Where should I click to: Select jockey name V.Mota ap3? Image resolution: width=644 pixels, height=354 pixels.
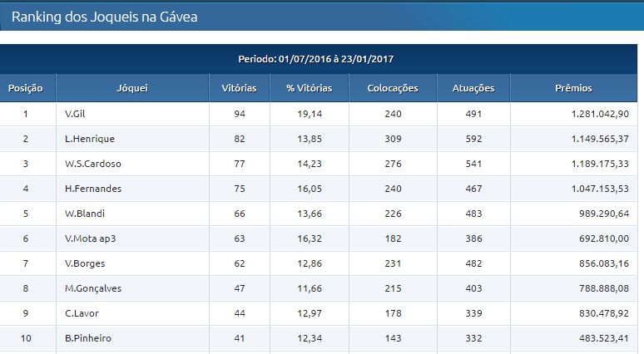[x=91, y=238]
